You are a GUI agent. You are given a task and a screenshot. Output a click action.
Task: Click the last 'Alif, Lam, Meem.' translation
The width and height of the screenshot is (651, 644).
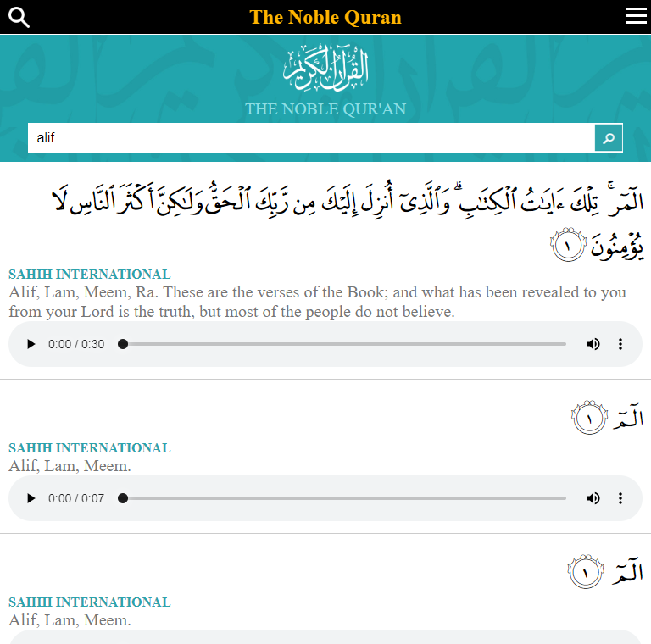[70, 620]
